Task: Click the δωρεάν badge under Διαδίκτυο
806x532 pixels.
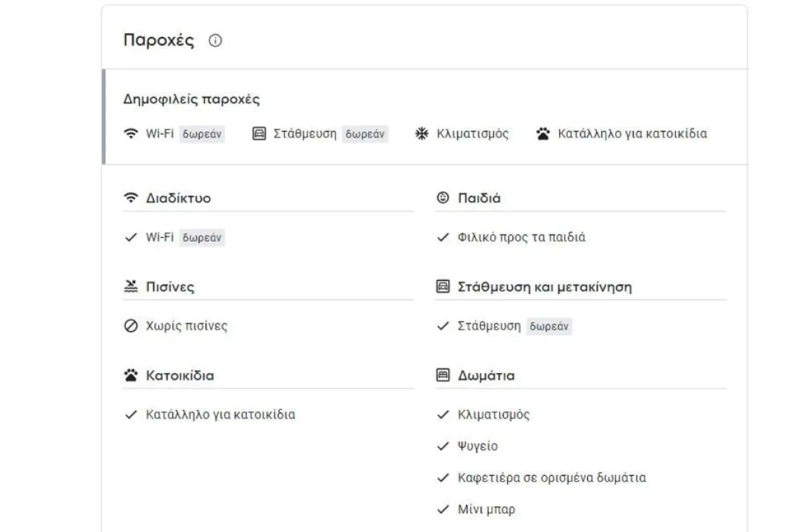Action: click(x=203, y=238)
